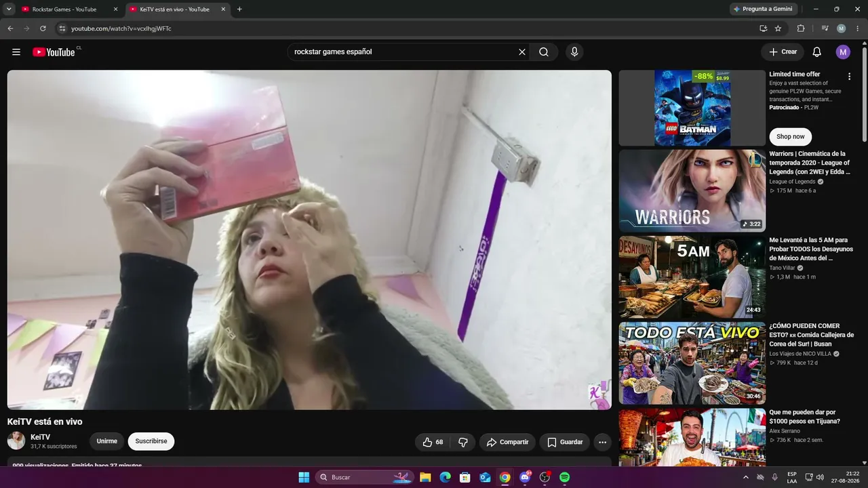Open Chrome's three-dot menu
This screenshot has height=488, width=868.
click(x=857, y=28)
